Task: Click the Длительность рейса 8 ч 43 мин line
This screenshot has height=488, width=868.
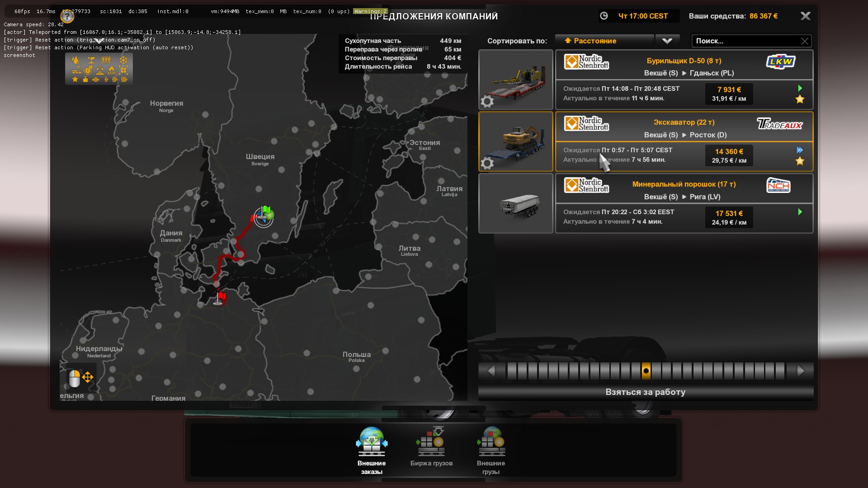Action: tap(403, 66)
